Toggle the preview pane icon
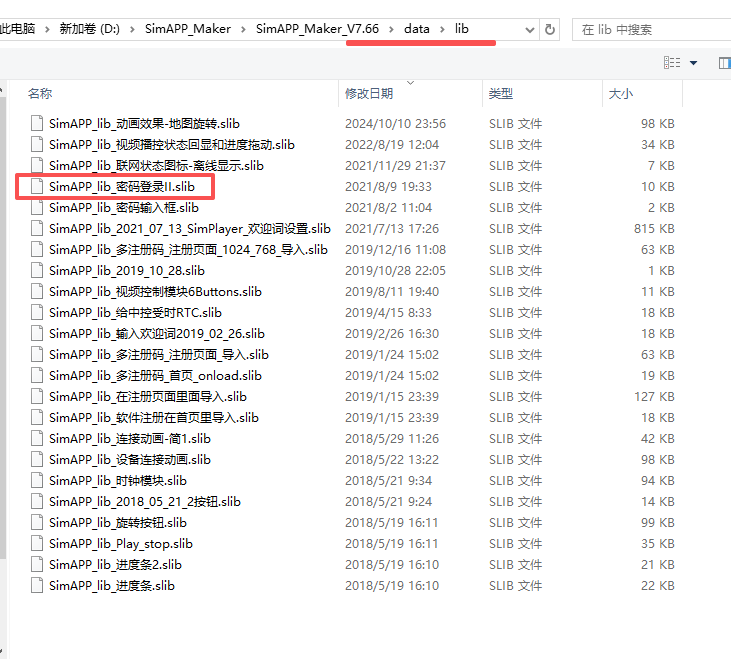The image size is (731, 659). pos(724,63)
